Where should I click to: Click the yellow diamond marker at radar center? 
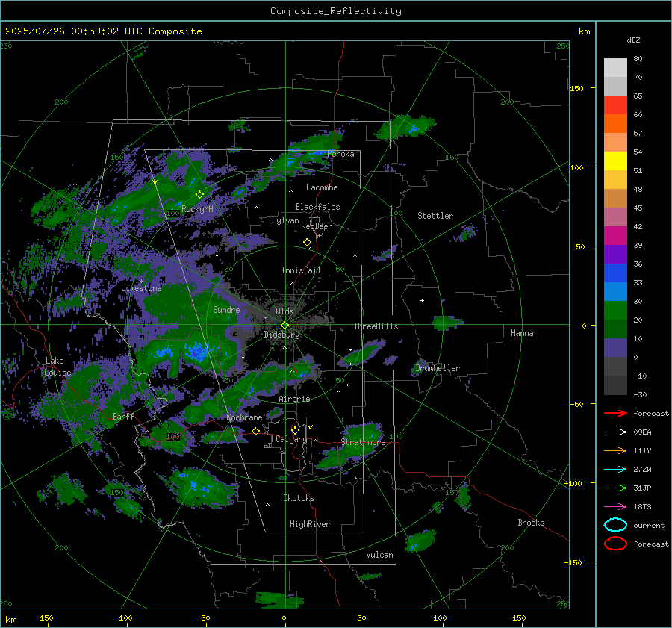point(284,326)
